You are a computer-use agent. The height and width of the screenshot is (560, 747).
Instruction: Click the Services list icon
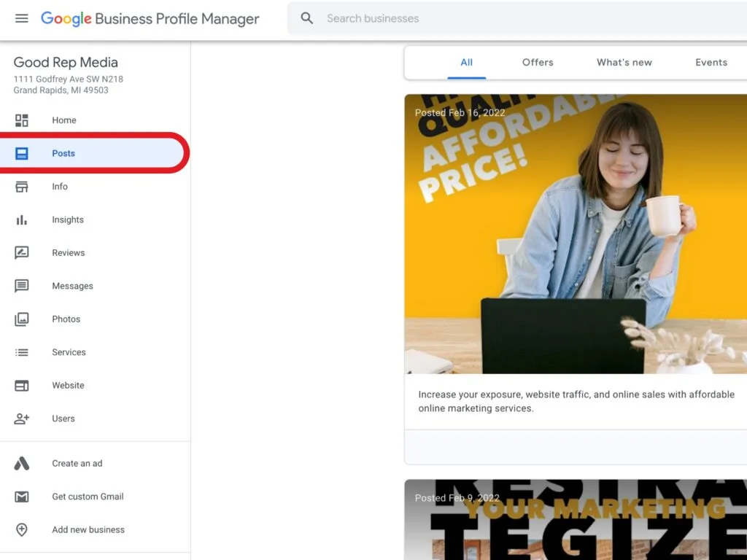[21, 352]
